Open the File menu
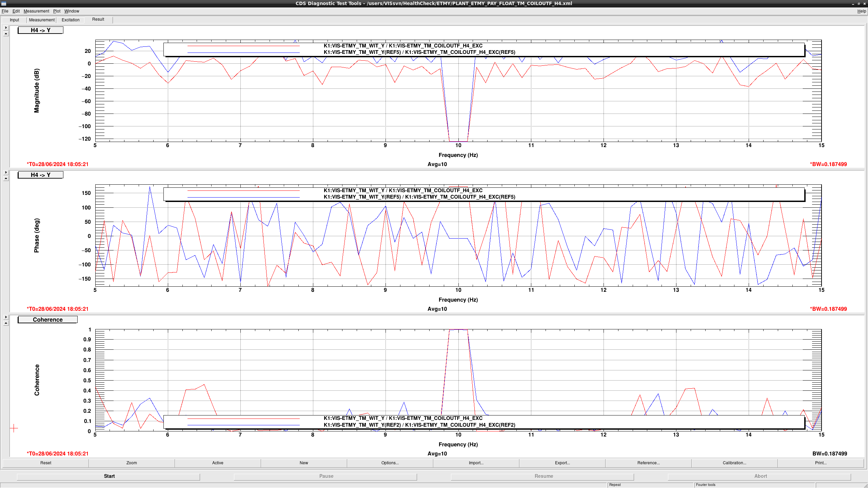Screen dimensions: 868x488 5,11
